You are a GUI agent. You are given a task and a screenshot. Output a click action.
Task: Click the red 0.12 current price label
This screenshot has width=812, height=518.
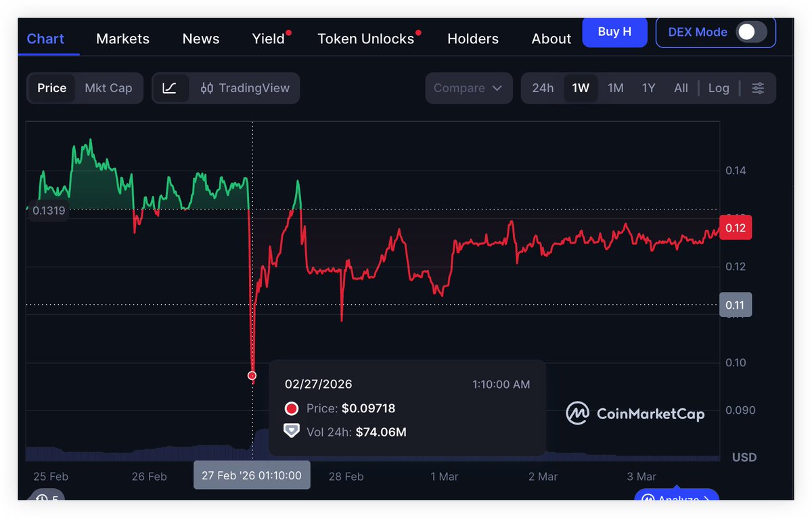point(736,228)
